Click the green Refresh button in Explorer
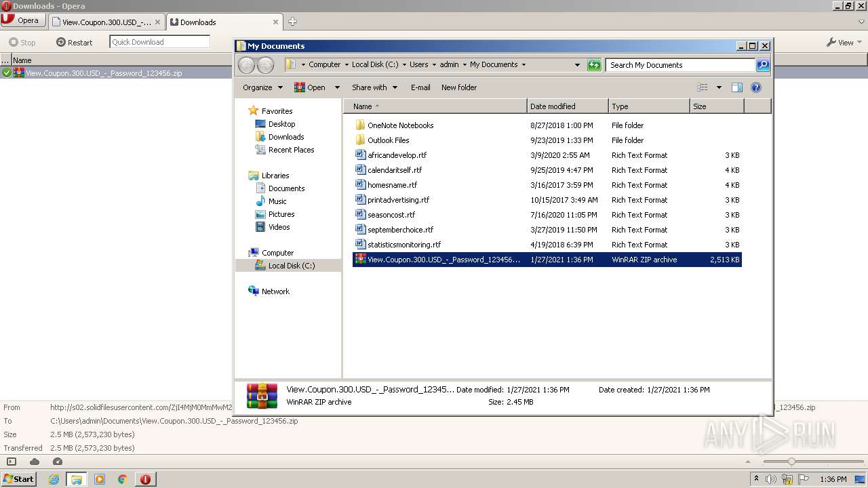The width and height of the screenshot is (868, 488). [594, 65]
